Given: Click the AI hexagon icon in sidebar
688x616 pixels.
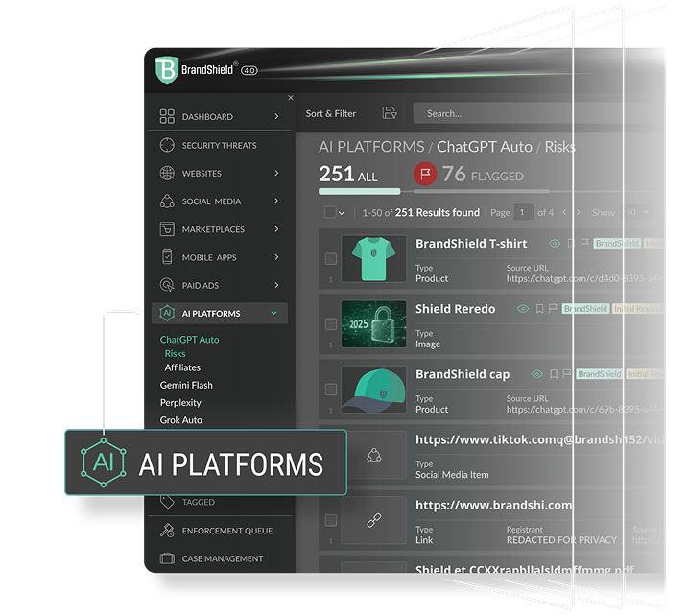Looking at the screenshot, I should pyautogui.click(x=167, y=313).
